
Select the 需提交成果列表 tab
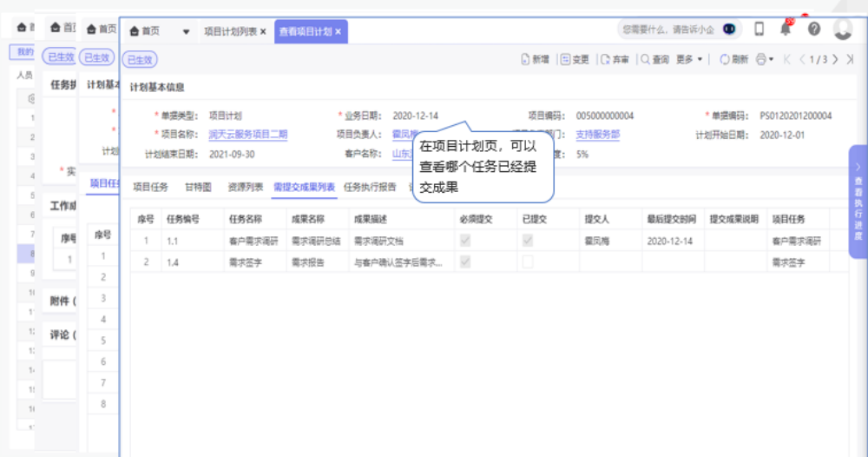(x=305, y=188)
